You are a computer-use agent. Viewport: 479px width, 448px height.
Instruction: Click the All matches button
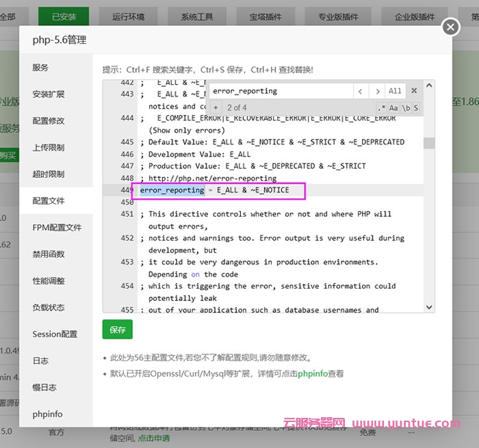395,91
